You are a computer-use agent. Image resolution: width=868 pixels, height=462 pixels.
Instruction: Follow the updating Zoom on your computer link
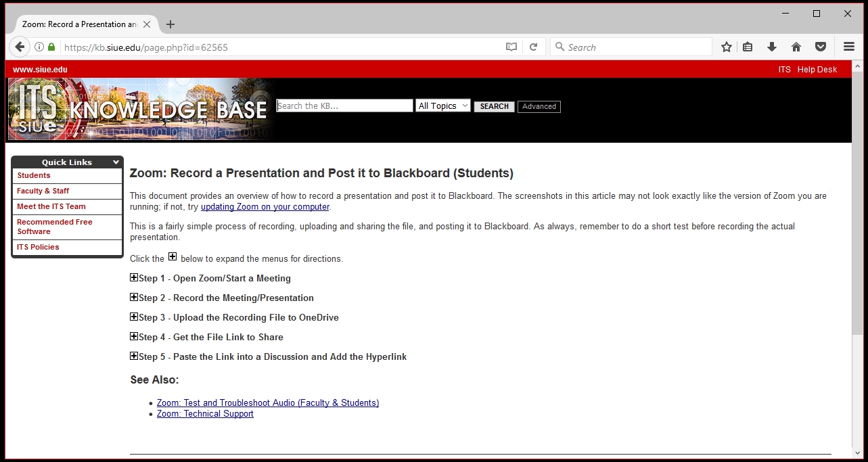click(x=265, y=207)
